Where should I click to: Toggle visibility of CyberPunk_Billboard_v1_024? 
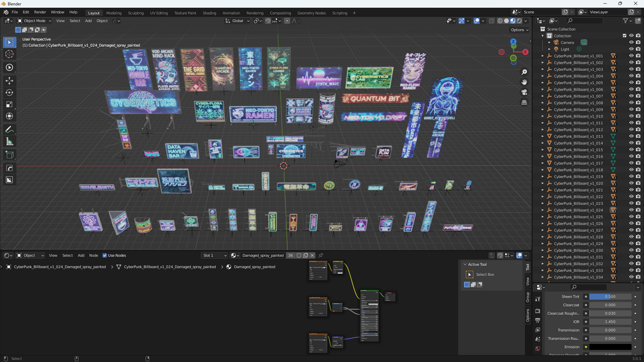pyautogui.click(x=631, y=210)
